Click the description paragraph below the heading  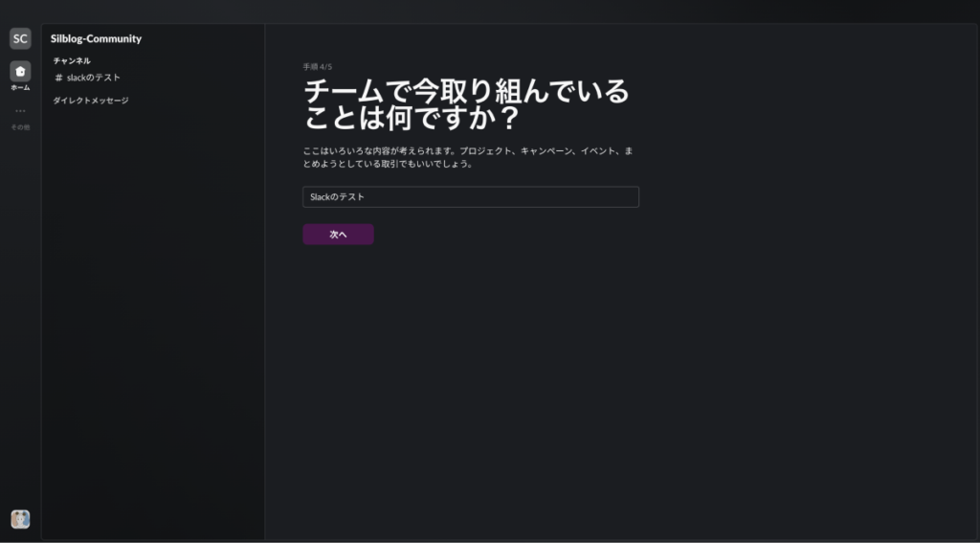pos(467,158)
